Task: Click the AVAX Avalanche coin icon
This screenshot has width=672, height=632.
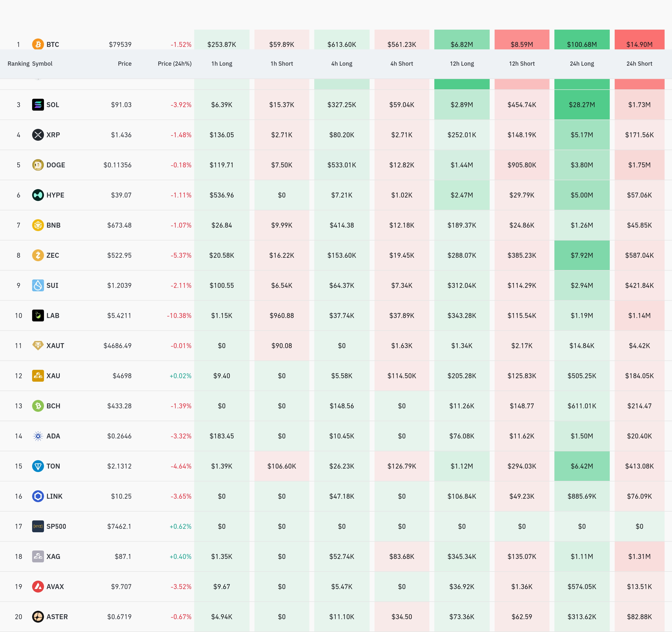Action: coord(38,587)
